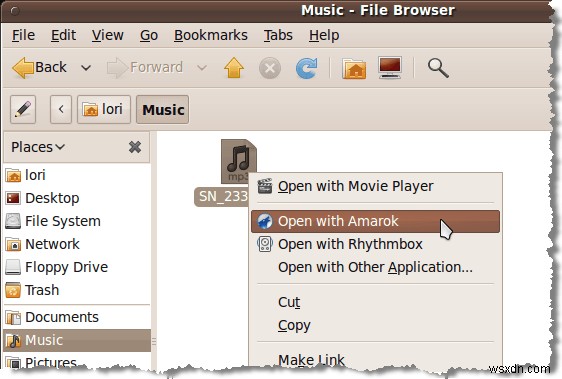The width and height of the screenshot is (562, 379).
Task: Open the Home folder toolbar icon
Action: [x=354, y=68]
